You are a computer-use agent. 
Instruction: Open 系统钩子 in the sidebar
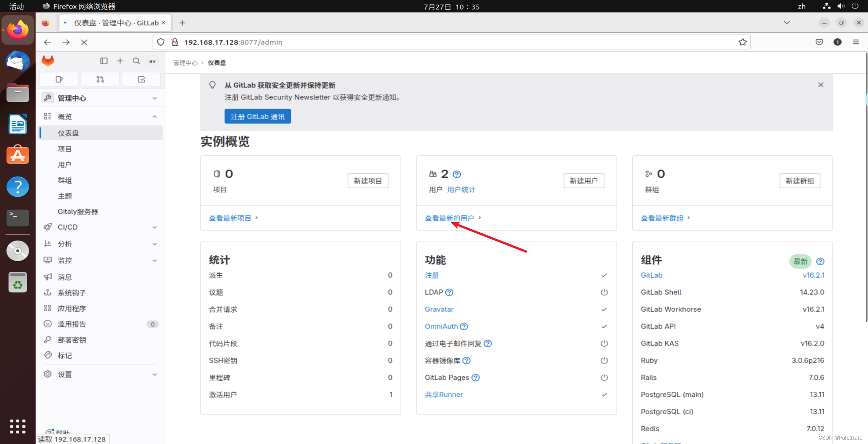point(100,293)
